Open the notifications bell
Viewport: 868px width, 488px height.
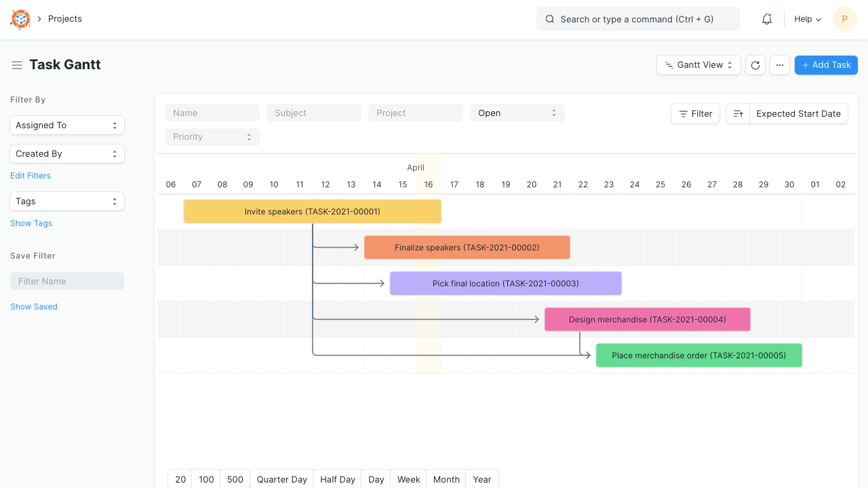[x=767, y=19]
